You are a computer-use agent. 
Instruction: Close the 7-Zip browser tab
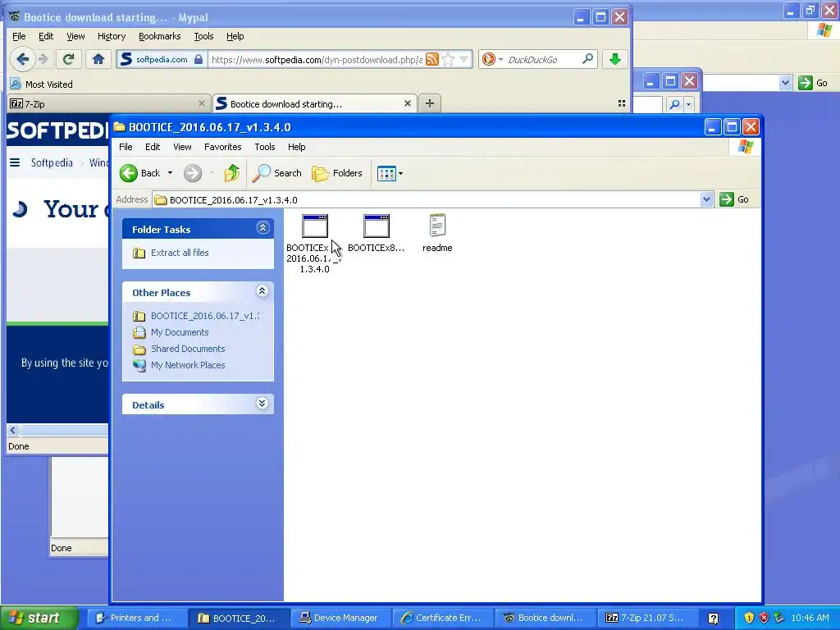(202, 103)
